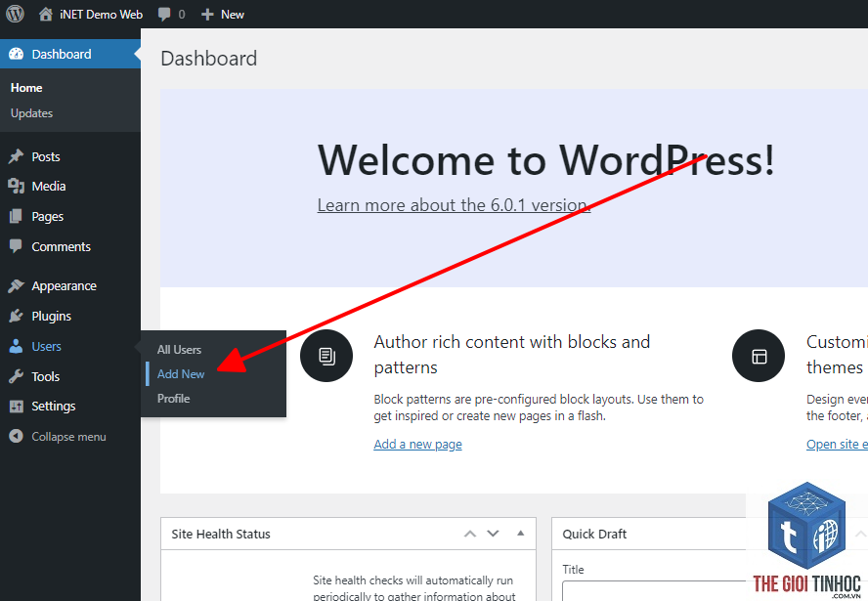Viewport: 868px width, 601px height.
Task: Click the Dashboard gauge icon
Action: [x=16, y=54]
